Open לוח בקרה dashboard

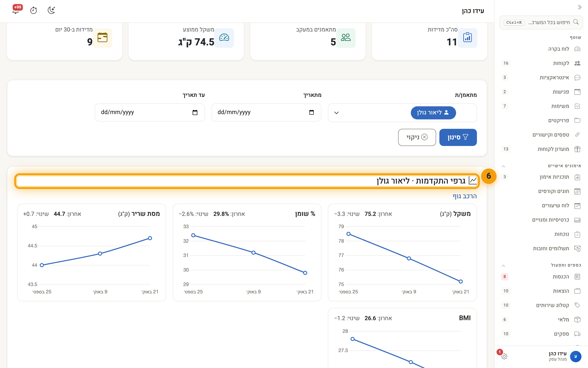[x=541, y=49]
